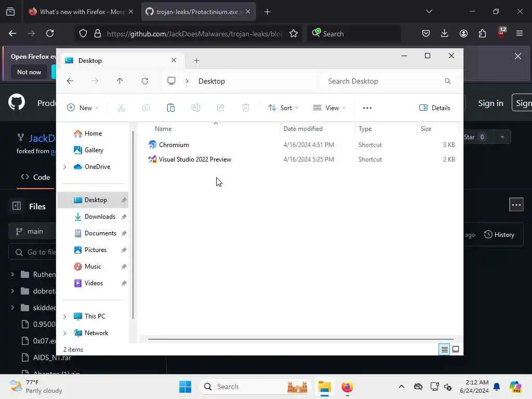This screenshot has width=532, height=399.
Task: Click the Rename icon in Explorer toolbar
Action: click(196, 108)
